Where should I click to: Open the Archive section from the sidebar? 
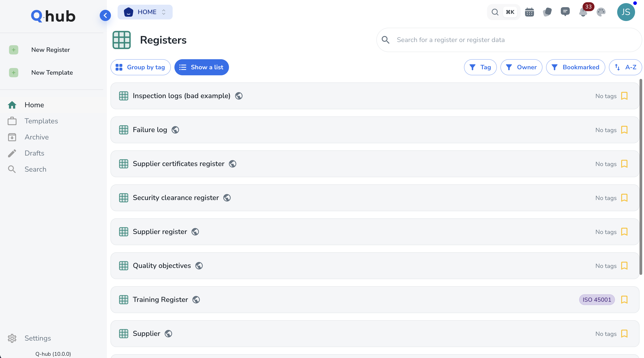click(x=36, y=137)
